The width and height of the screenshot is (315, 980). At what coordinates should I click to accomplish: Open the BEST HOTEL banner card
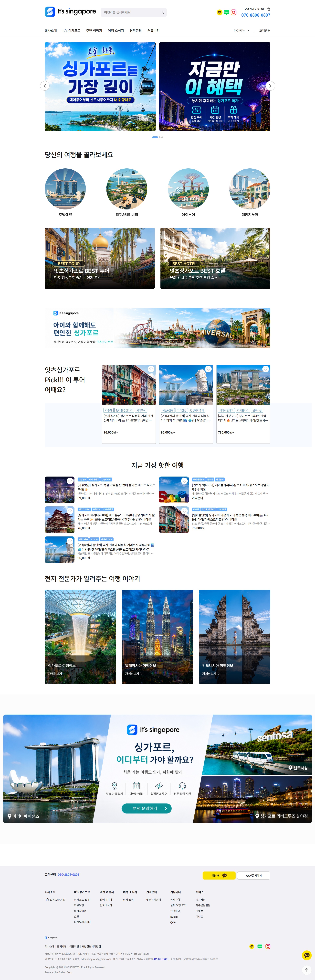click(x=215, y=258)
